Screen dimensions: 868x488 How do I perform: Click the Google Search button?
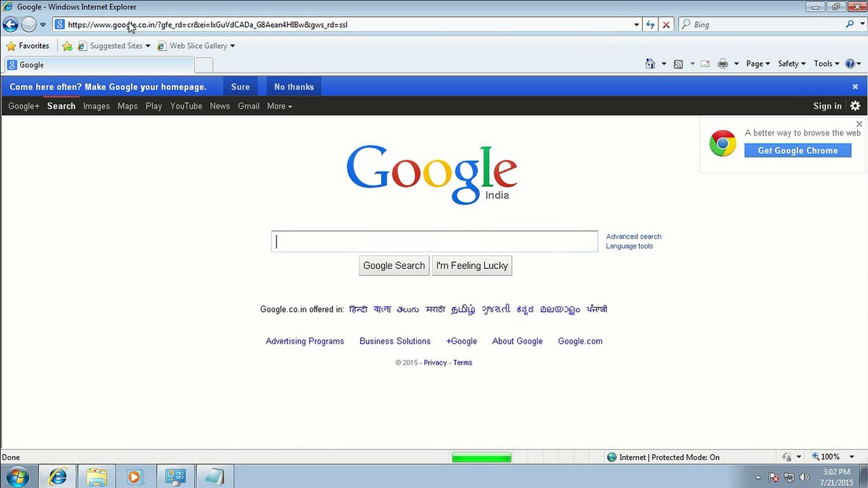(x=394, y=266)
